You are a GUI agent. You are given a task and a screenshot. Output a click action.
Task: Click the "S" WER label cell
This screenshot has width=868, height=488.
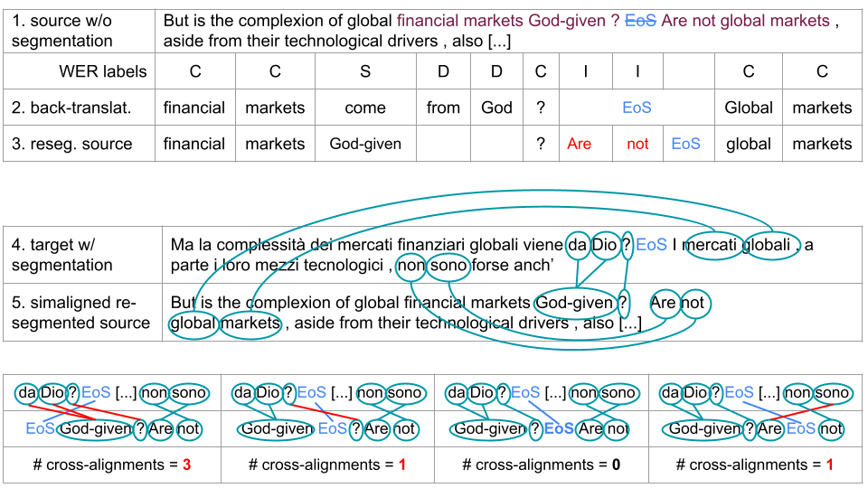click(365, 71)
